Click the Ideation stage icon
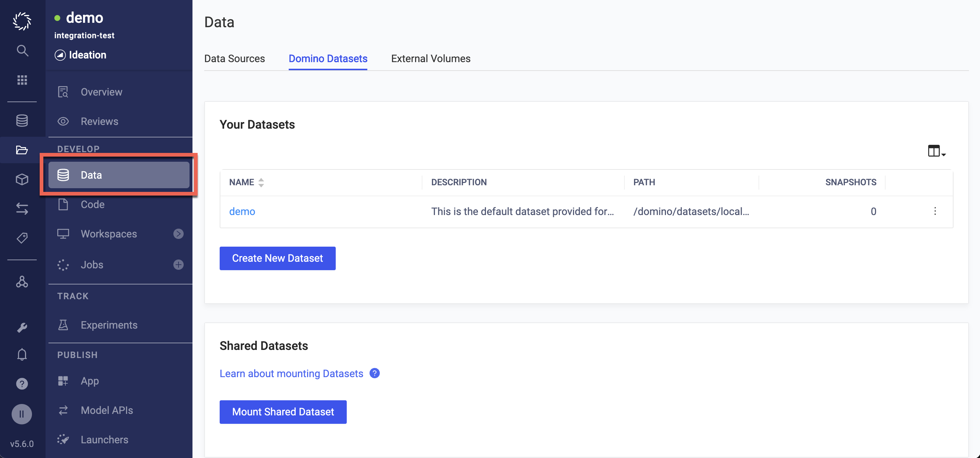 click(60, 55)
